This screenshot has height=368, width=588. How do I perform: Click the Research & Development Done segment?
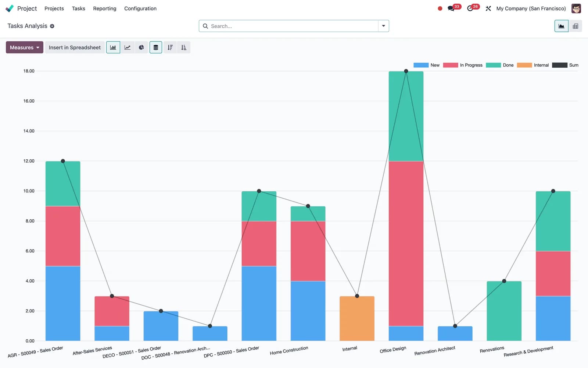click(553, 221)
